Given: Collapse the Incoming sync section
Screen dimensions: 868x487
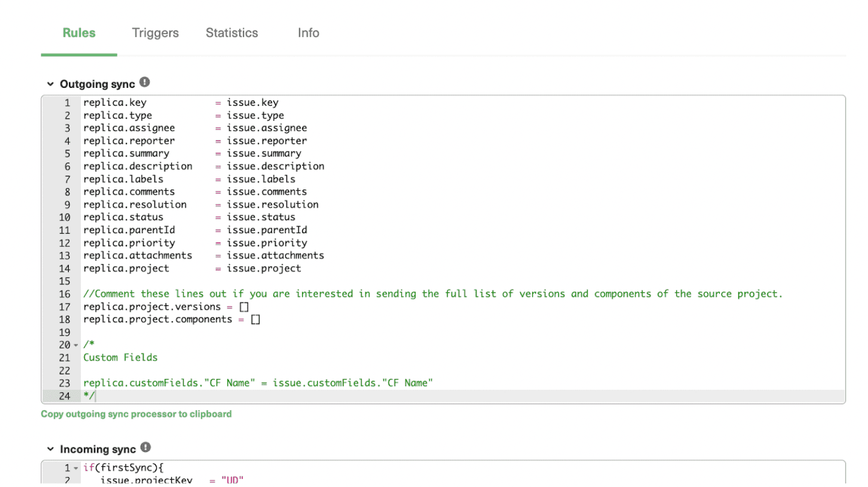Looking at the screenshot, I should (x=49, y=449).
